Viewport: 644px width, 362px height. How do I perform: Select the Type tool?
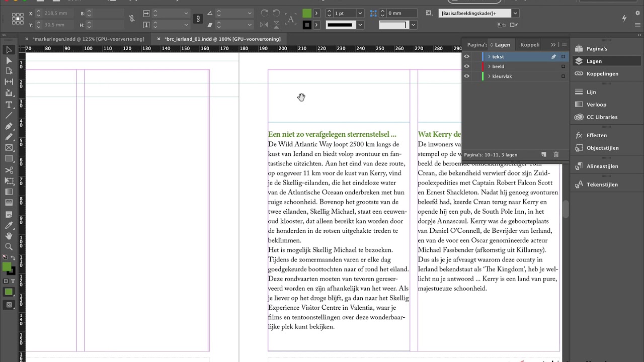pyautogui.click(x=9, y=105)
